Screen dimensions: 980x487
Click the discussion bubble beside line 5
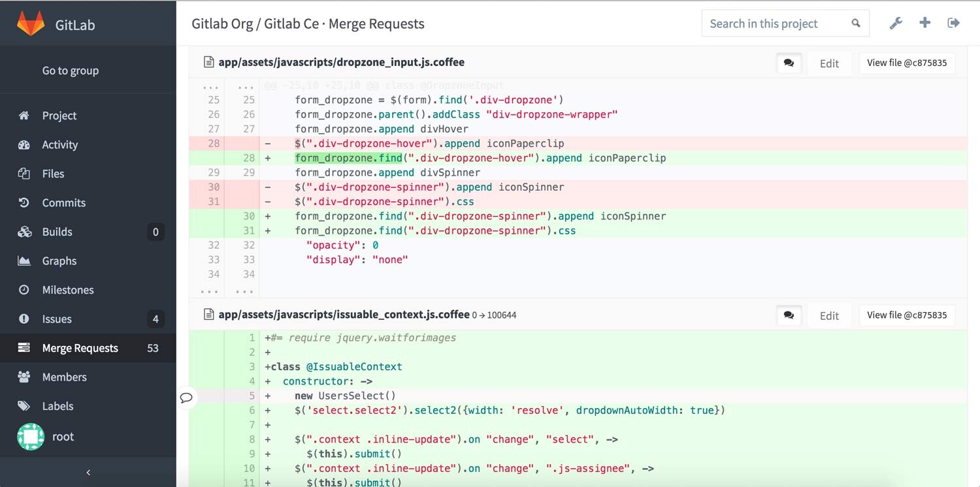click(x=187, y=397)
